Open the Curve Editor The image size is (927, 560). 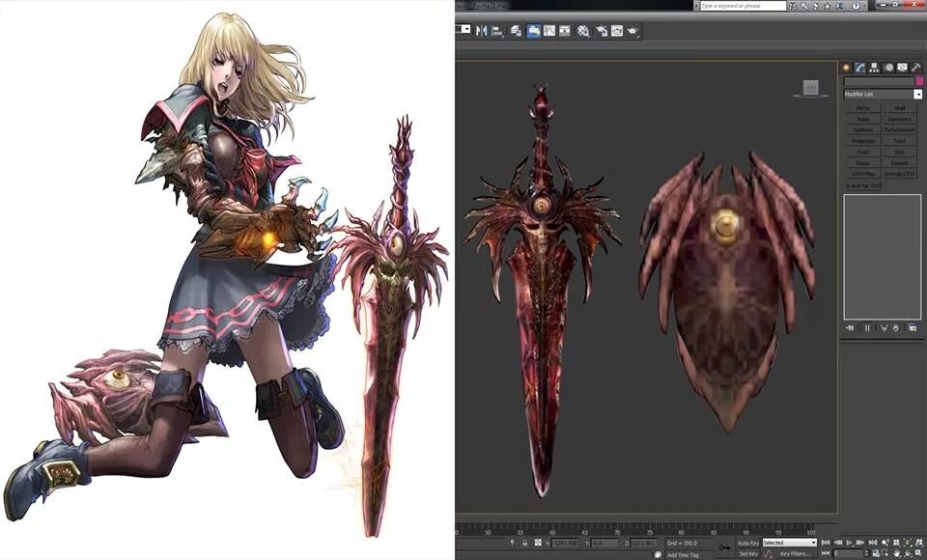(x=549, y=31)
